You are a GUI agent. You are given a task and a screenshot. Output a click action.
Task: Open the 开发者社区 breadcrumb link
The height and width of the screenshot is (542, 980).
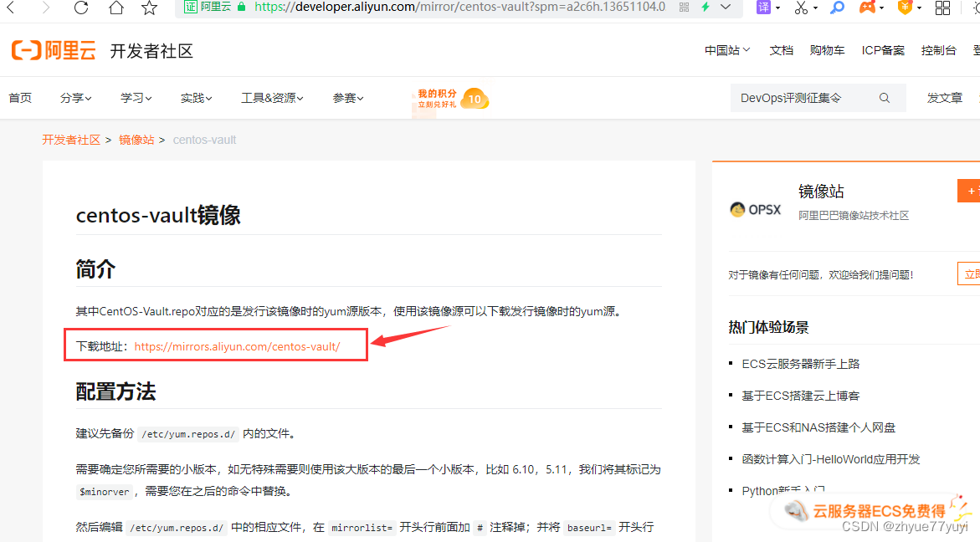click(x=71, y=140)
